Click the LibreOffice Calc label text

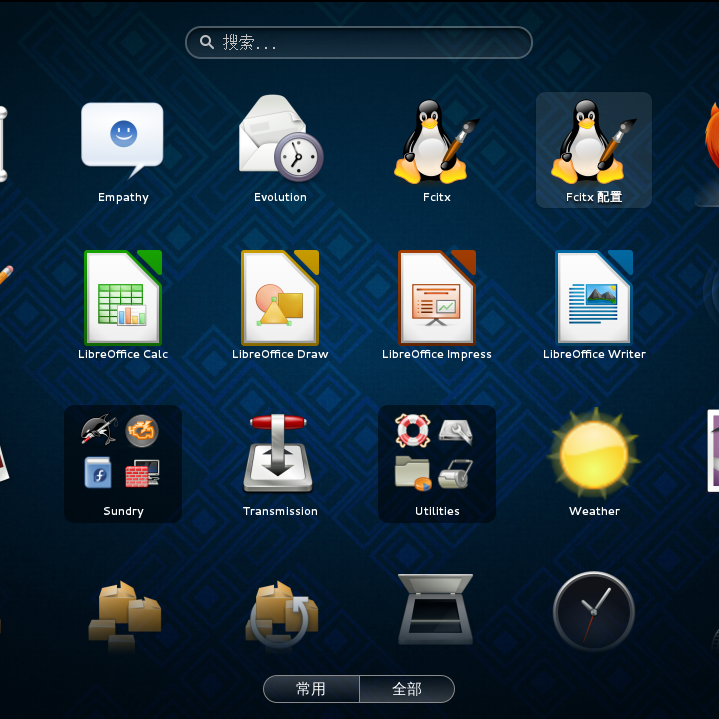[123, 354]
